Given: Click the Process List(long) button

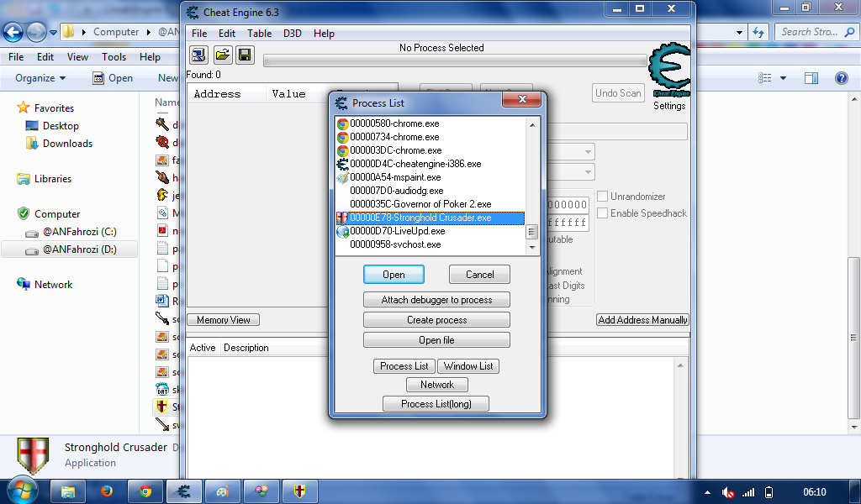Looking at the screenshot, I should click(436, 404).
